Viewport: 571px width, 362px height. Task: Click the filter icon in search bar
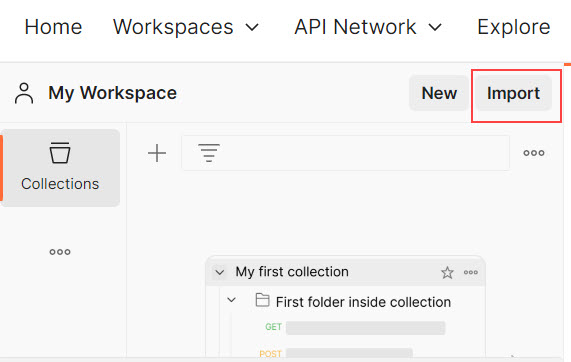click(x=209, y=153)
